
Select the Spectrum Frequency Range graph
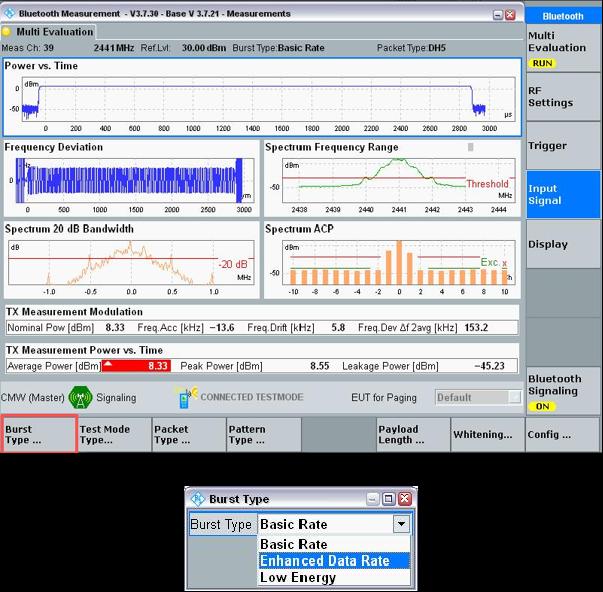click(392, 178)
